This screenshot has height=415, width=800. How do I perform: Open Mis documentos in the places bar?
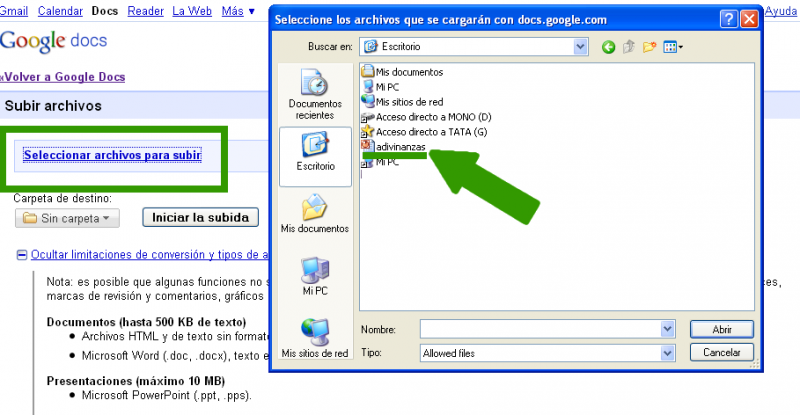315,213
